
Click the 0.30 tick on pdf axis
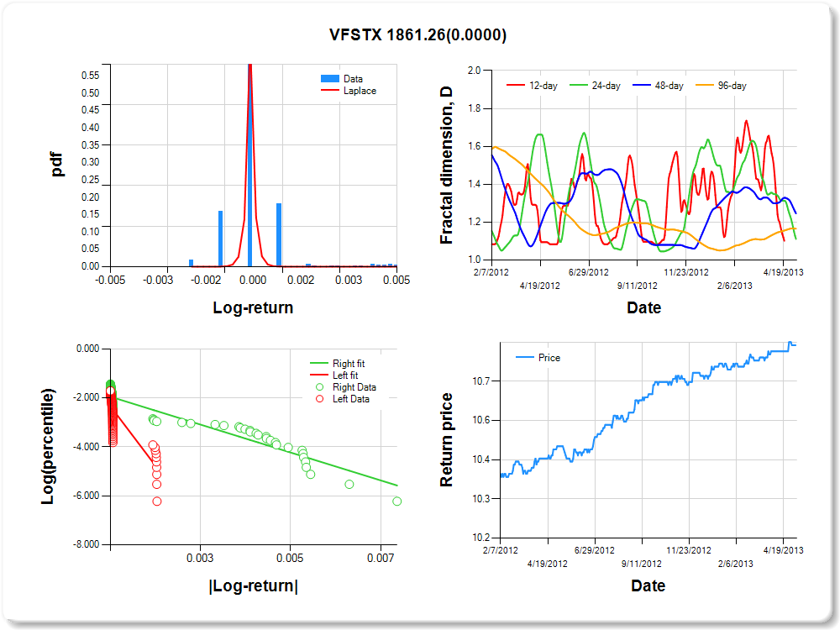[x=91, y=162]
